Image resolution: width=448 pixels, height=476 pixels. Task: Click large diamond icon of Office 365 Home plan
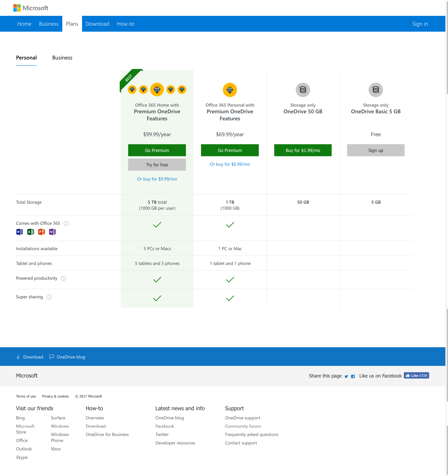(x=157, y=90)
